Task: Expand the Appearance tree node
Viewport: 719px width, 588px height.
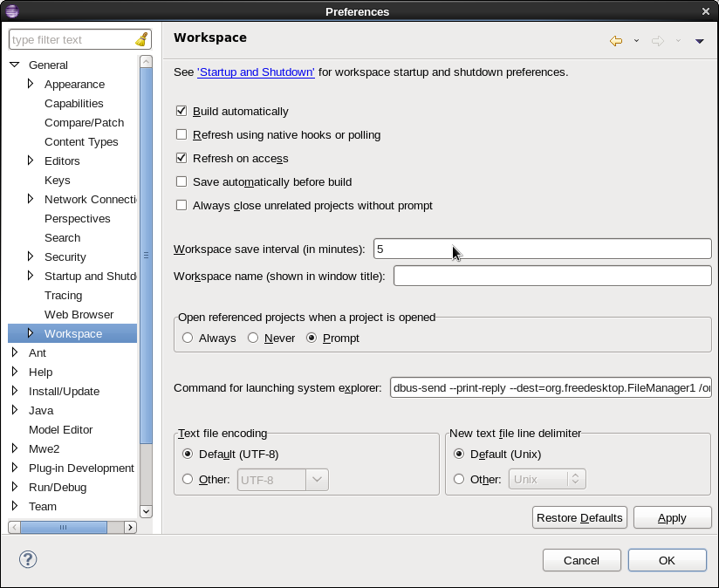Action: point(31,84)
